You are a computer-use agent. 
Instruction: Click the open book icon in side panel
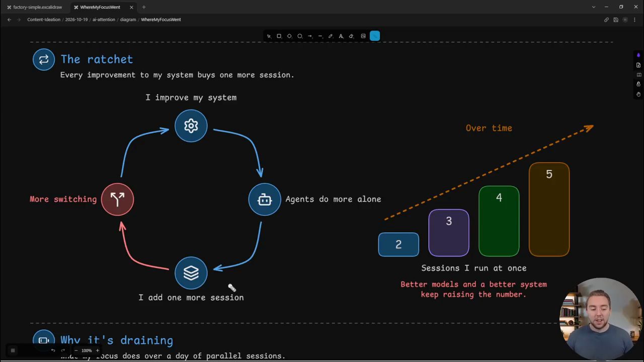[638, 75]
